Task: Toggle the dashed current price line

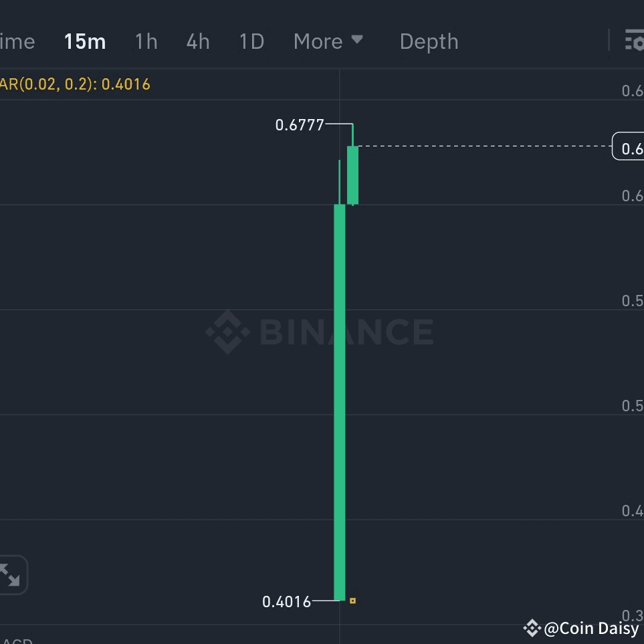Action: tap(481, 146)
